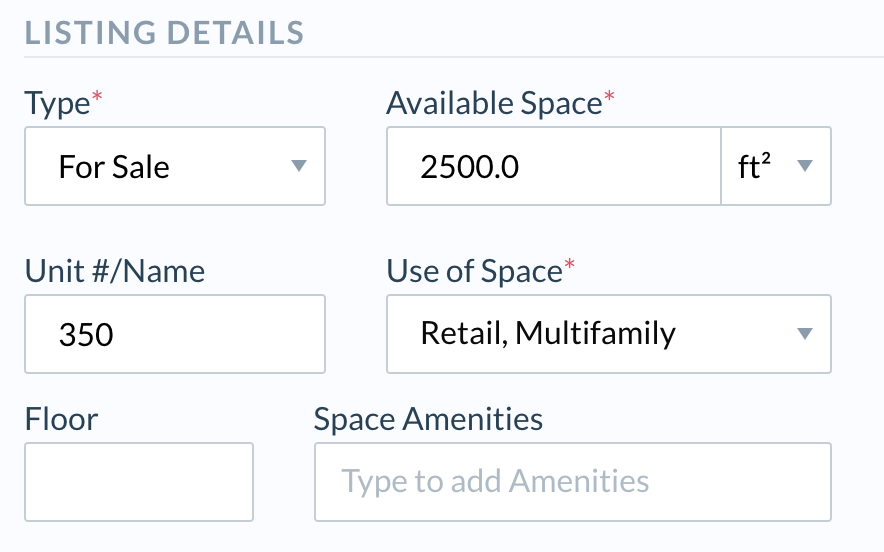Click the red asterisk beside Type label
Screen dimensions: 884x552
coord(97,99)
